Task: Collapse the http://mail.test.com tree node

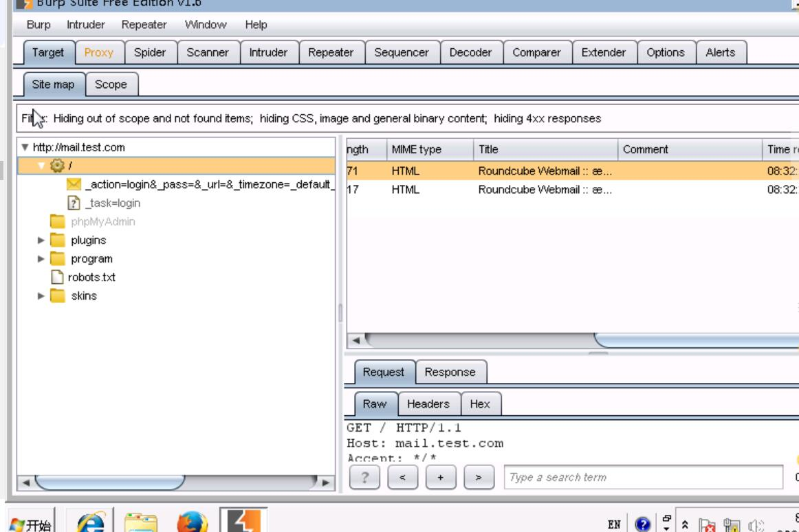Action: pyautogui.click(x=25, y=147)
